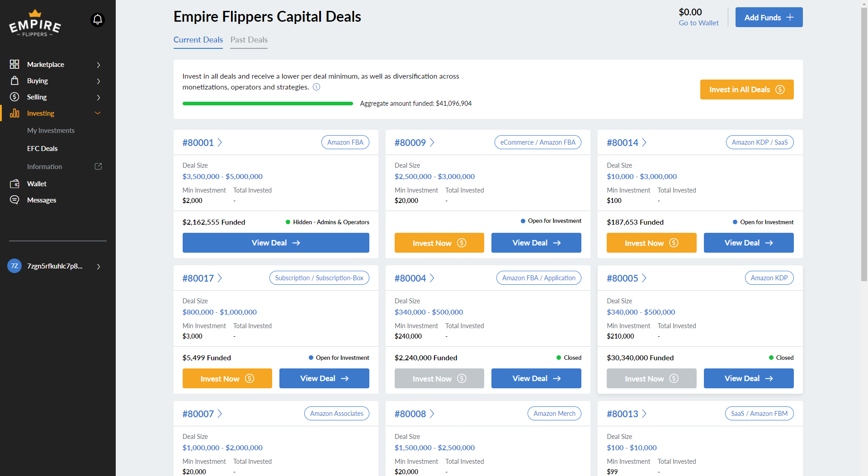
Task: Click View Deal for deal #80014
Action: [x=749, y=243]
